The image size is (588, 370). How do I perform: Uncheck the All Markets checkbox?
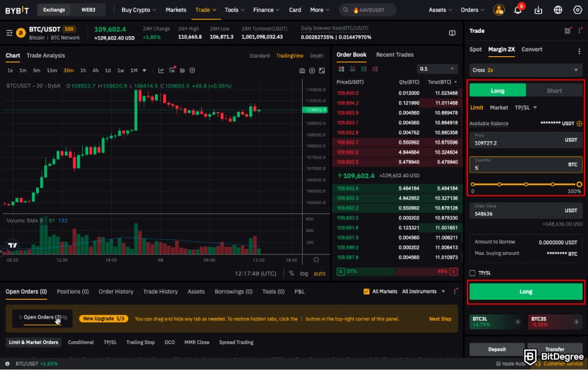(366, 292)
